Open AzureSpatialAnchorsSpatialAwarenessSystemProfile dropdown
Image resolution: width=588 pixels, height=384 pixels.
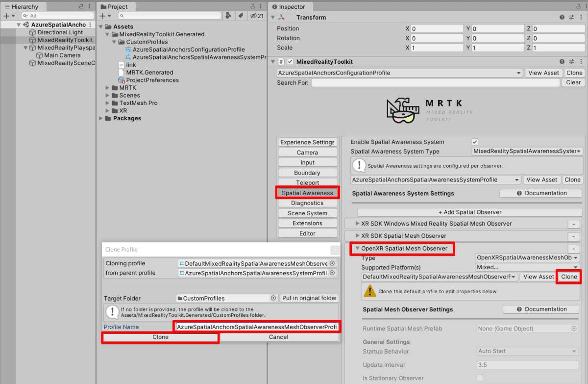(436, 180)
